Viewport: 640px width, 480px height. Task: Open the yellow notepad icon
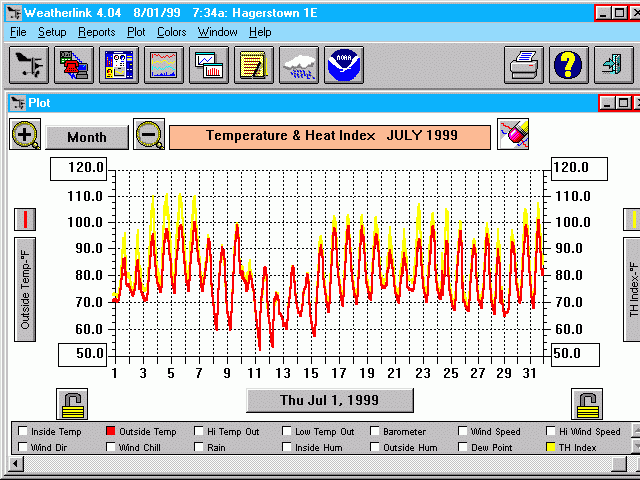(x=253, y=65)
